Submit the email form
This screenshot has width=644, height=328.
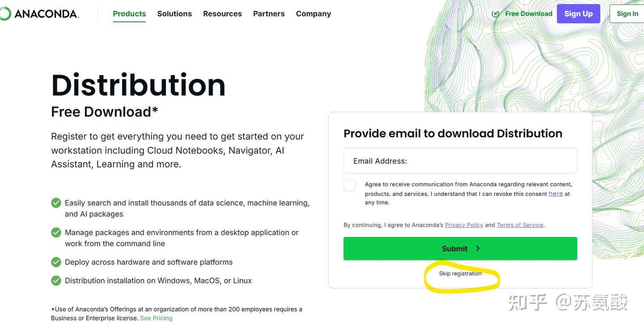click(x=460, y=248)
